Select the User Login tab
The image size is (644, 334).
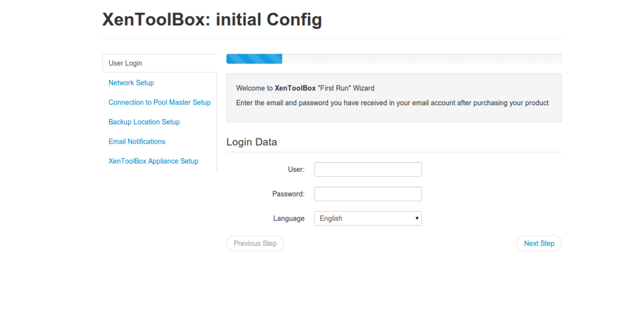160,63
